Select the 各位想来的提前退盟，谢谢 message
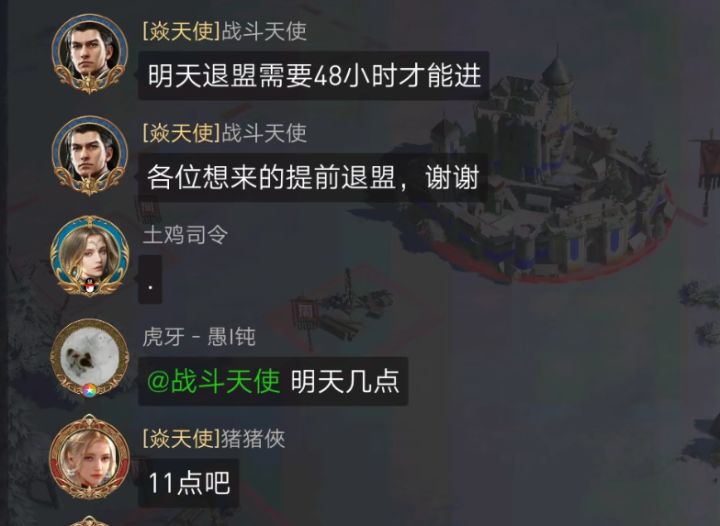720x526 pixels. coord(313,177)
